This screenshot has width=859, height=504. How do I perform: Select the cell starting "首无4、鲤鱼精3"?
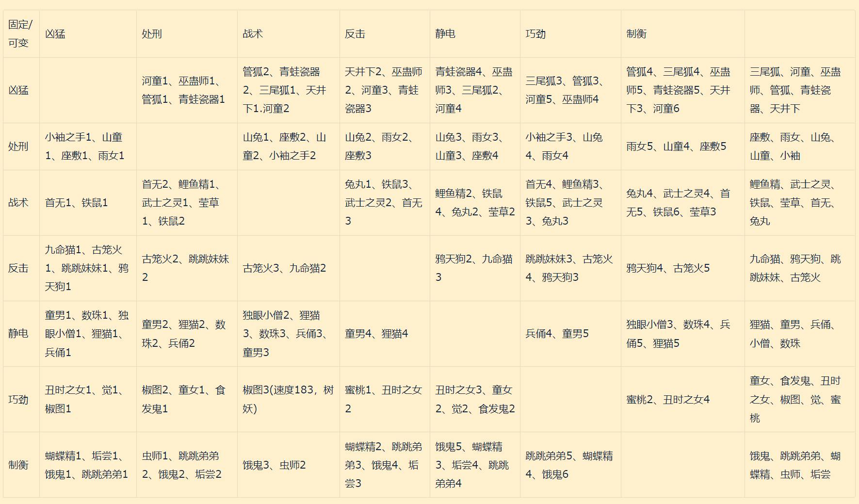pos(570,203)
